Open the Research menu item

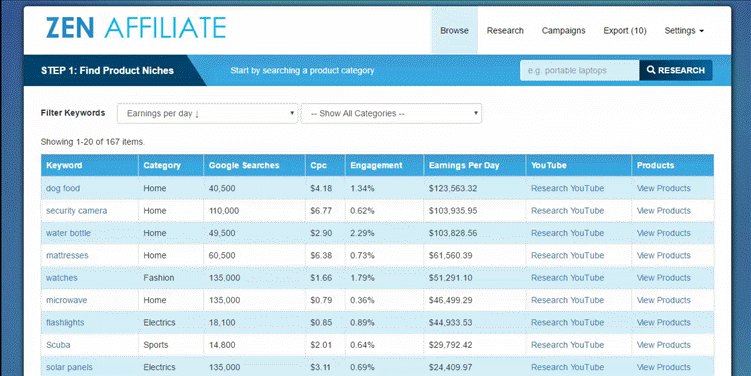coord(505,31)
